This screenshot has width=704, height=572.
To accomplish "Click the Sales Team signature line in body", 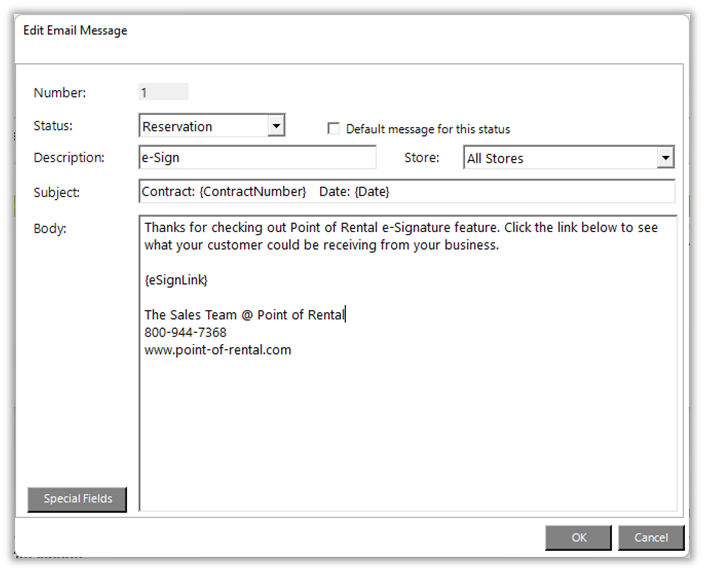I will click(x=244, y=315).
